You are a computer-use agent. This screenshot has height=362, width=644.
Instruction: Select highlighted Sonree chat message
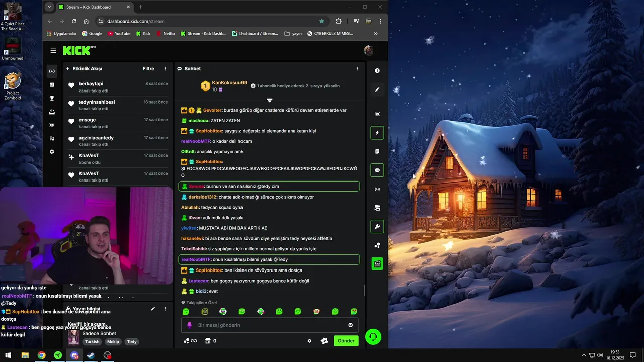pyautogui.click(x=269, y=186)
